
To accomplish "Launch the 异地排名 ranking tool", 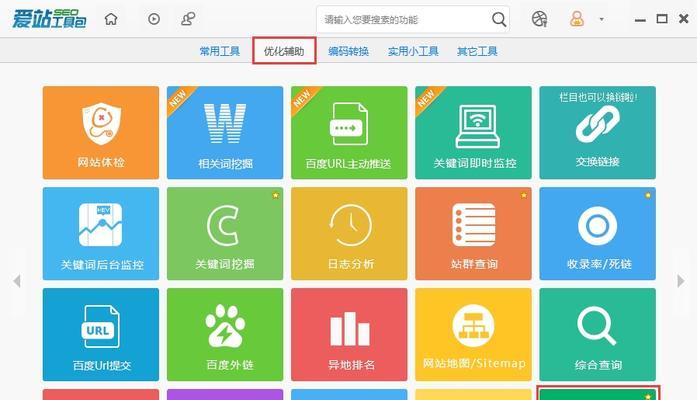I will (349, 334).
